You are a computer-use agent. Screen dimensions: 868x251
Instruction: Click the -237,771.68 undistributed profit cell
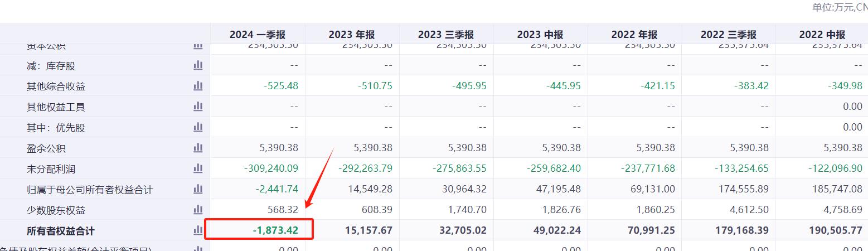[x=649, y=169]
